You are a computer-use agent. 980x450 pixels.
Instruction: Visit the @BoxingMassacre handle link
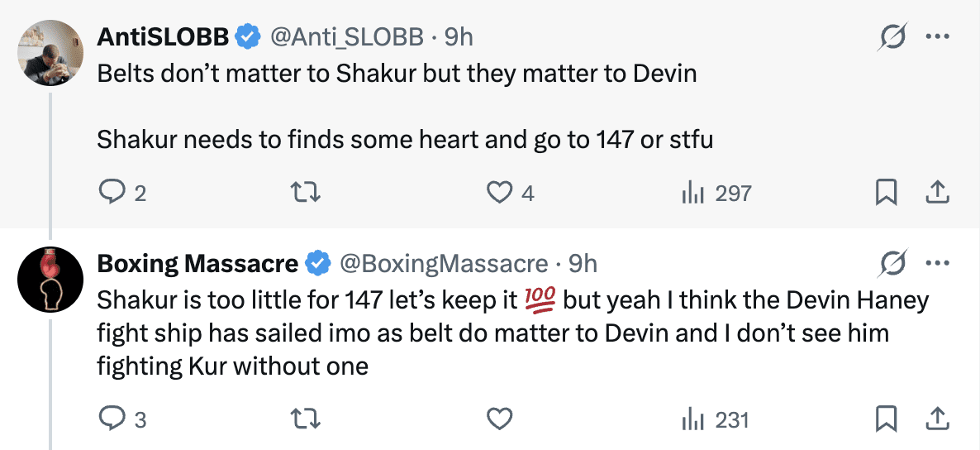[x=445, y=263]
